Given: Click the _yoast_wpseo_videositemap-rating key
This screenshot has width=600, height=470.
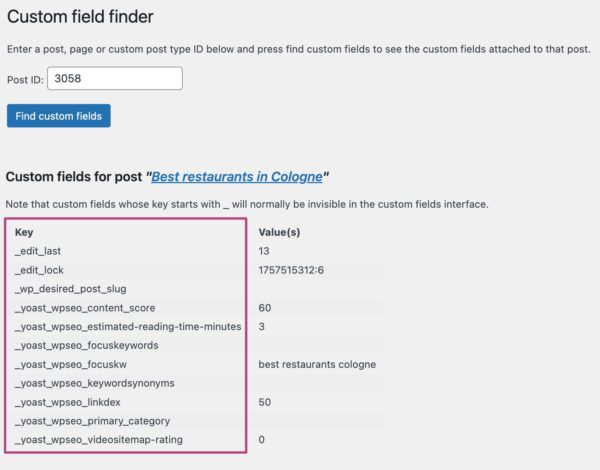Looking at the screenshot, I should pyautogui.click(x=99, y=440).
